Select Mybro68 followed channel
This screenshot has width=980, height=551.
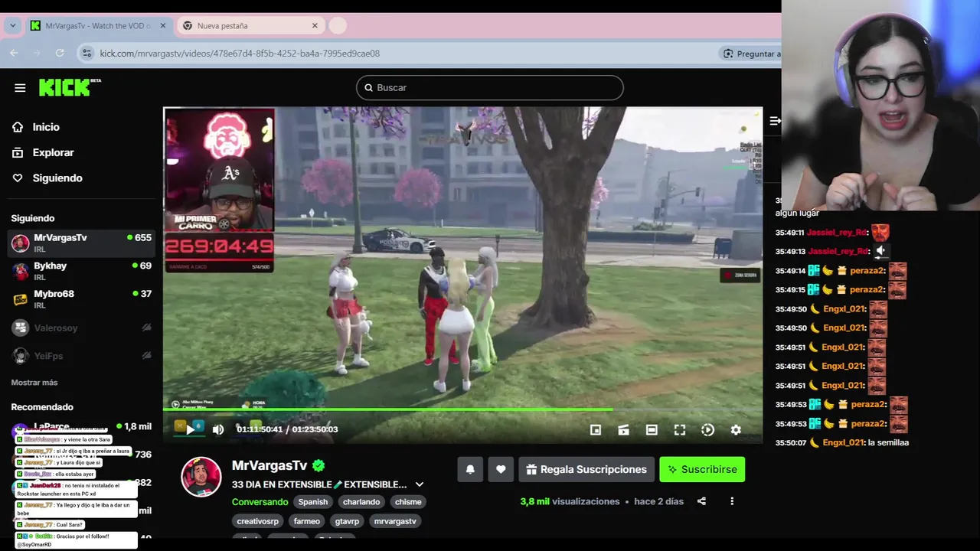point(80,299)
